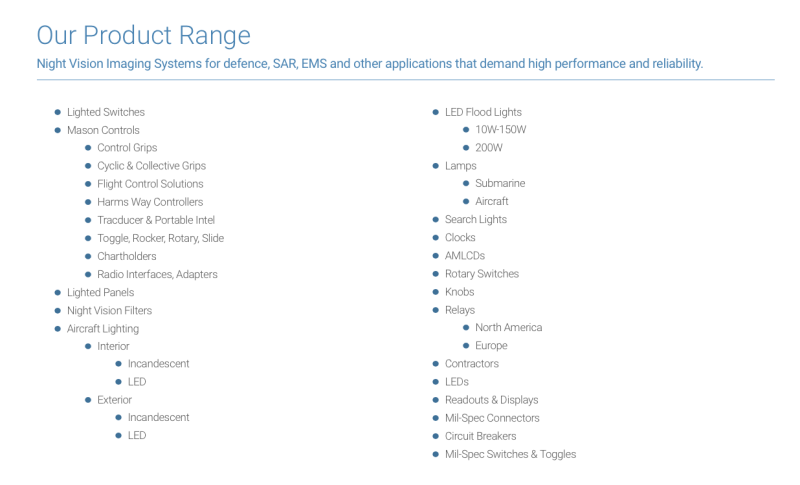Select Control Grips under Mason Controls
This screenshot has width=800, height=485.
tap(127, 148)
